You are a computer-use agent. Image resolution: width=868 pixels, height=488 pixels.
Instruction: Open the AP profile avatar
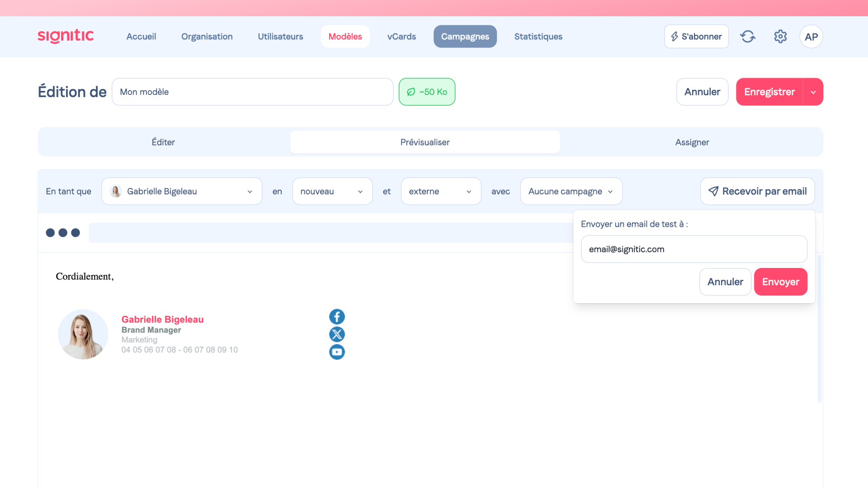click(811, 37)
